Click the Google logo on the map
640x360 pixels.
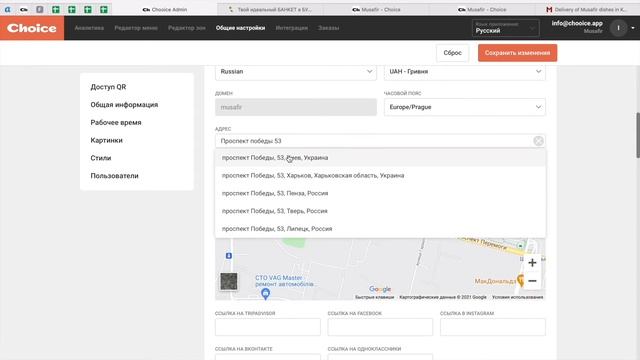pyautogui.click(x=380, y=289)
